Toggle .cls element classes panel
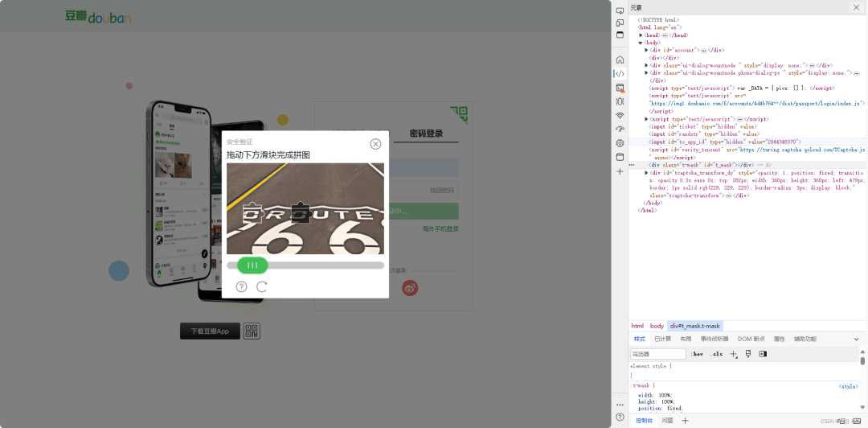868x428 pixels. (x=716, y=354)
